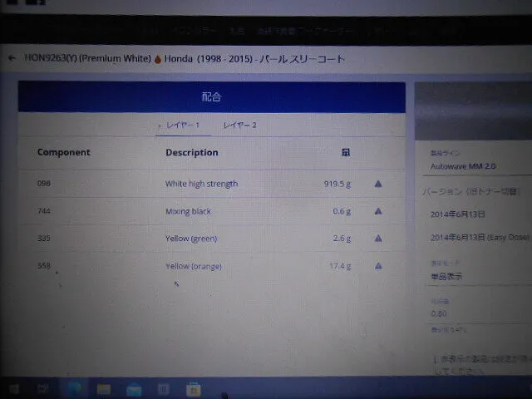Switch to the レイヤー 1 tab
This screenshot has width=532, height=399.
tap(182, 125)
